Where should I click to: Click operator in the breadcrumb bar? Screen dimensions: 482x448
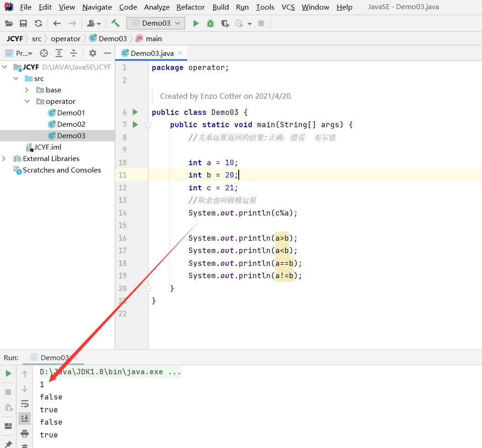pos(65,39)
